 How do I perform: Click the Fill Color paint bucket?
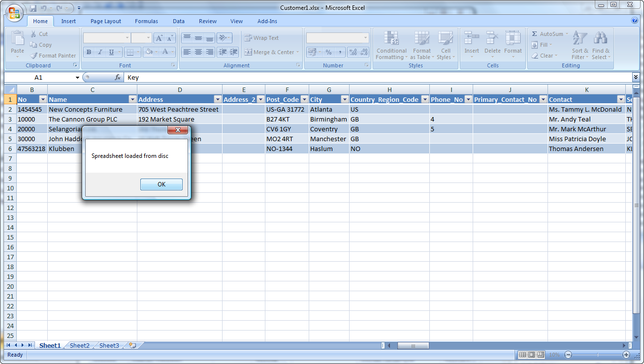tap(148, 52)
